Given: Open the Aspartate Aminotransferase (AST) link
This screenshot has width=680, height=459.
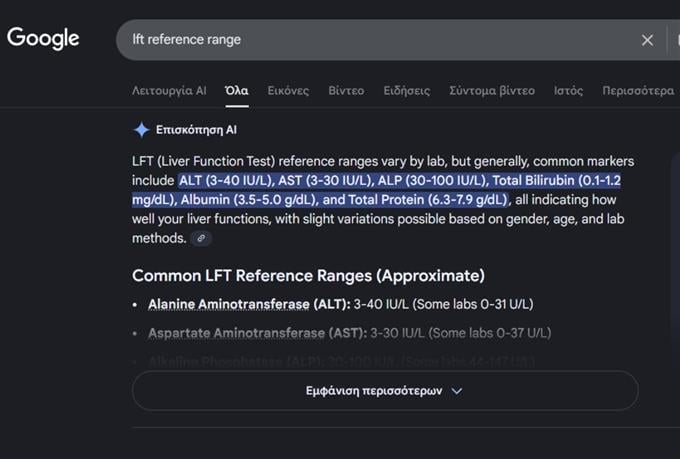Looking at the screenshot, I should coord(256,333).
